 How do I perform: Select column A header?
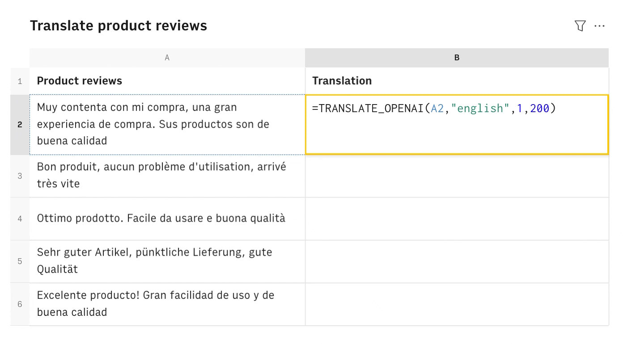pos(167,58)
